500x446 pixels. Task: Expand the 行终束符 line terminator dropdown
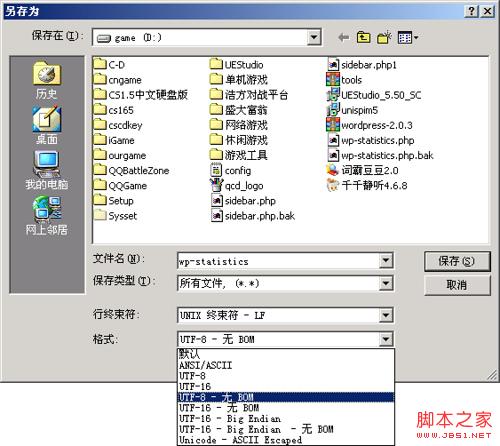(386, 315)
